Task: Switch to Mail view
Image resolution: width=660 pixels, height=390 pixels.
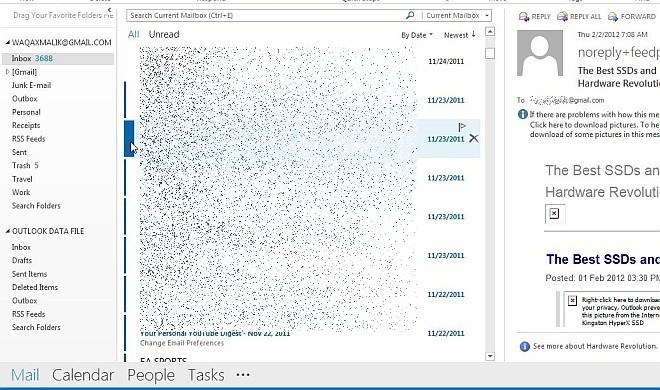Action: pyautogui.click(x=25, y=375)
